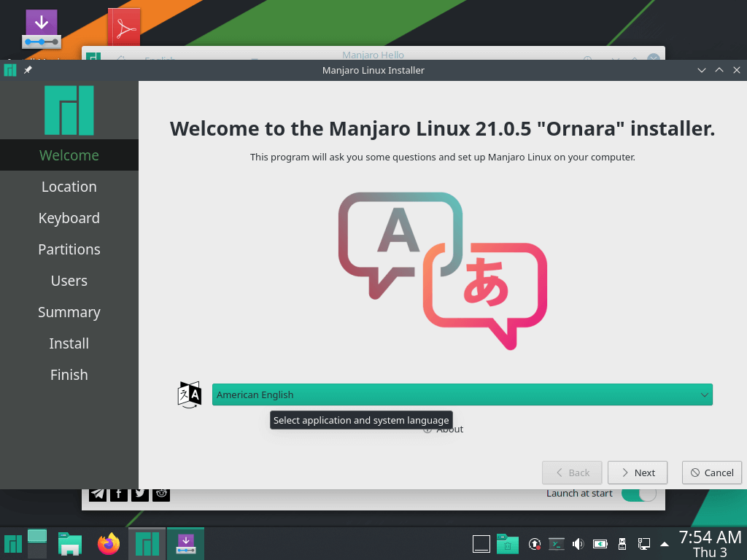Open the PDF document desktop icon

(124, 29)
